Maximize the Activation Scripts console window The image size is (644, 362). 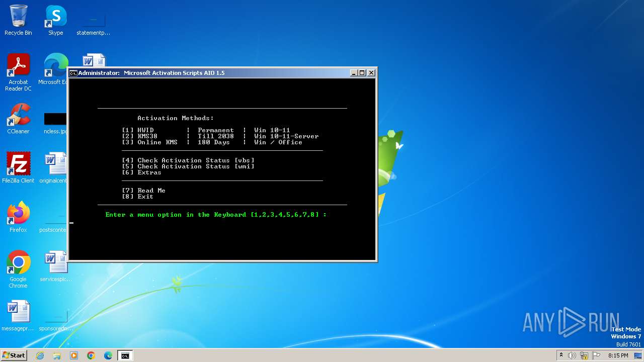[362, 73]
